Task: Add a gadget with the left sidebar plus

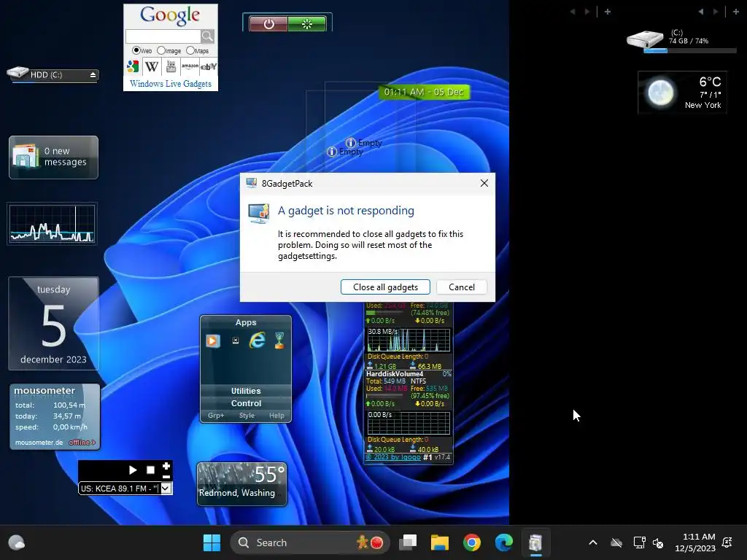Action: coord(608,12)
